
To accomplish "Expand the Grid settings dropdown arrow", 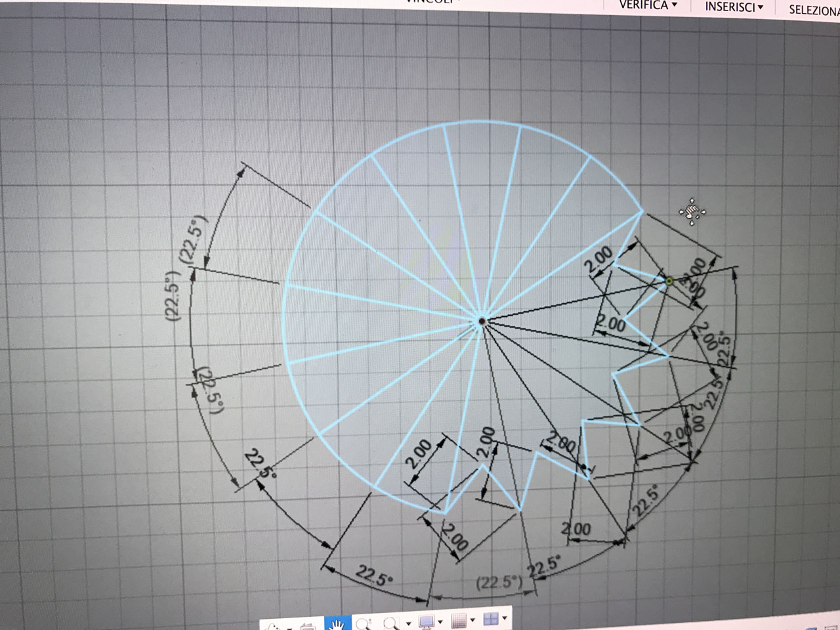I will 472,619.
